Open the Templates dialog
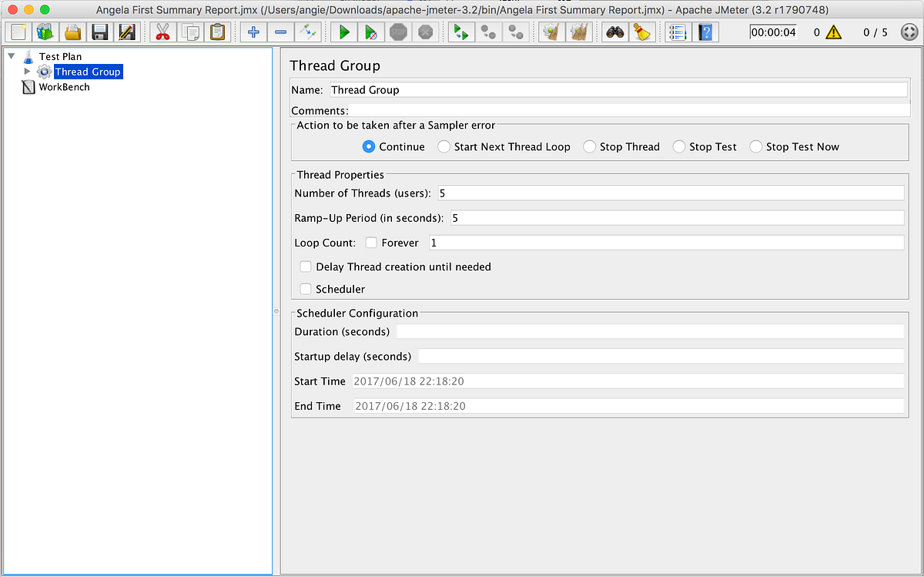The image size is (924, 577). tap(45, 32)
